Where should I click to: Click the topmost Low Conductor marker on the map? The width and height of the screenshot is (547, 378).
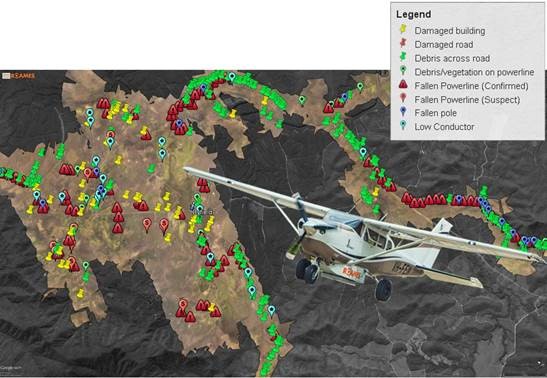point(232,77)
